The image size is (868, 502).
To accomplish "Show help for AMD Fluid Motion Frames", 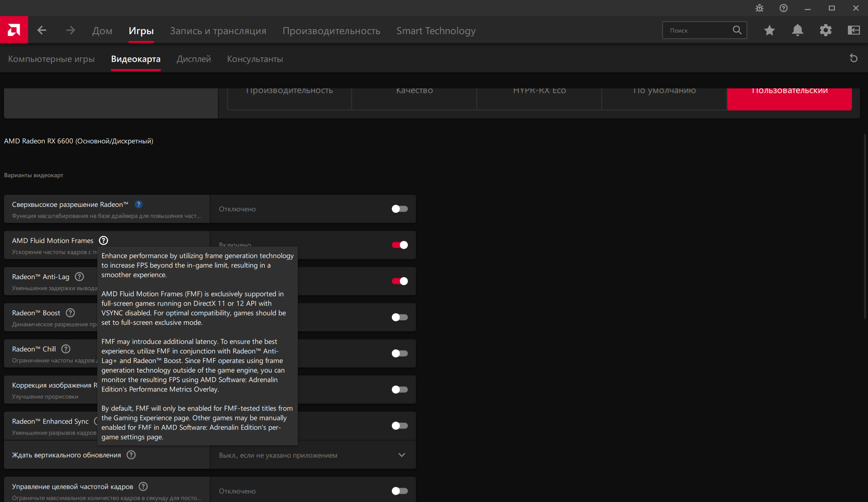I will coord(104,241).
